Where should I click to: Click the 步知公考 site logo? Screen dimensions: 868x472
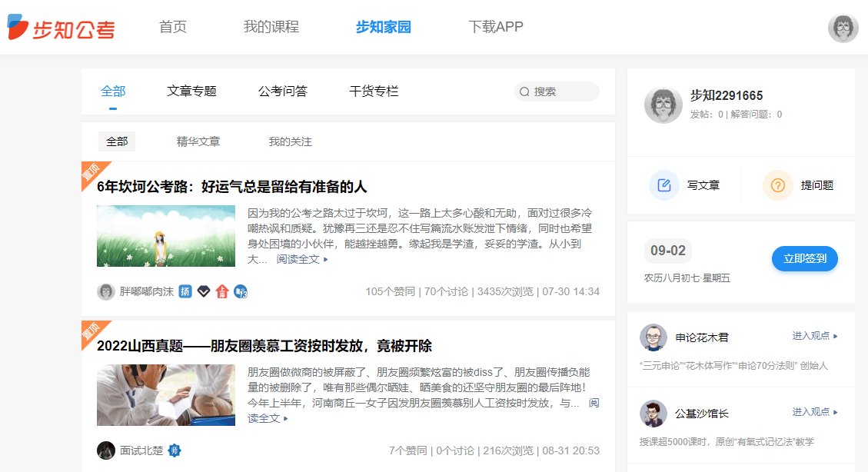tap(62, 28)
